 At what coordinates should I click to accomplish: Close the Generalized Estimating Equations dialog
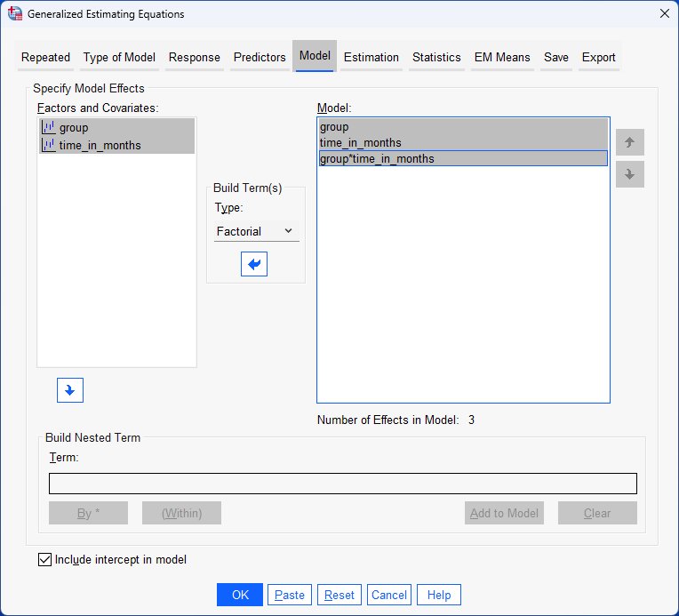click(x=663, y=13)
